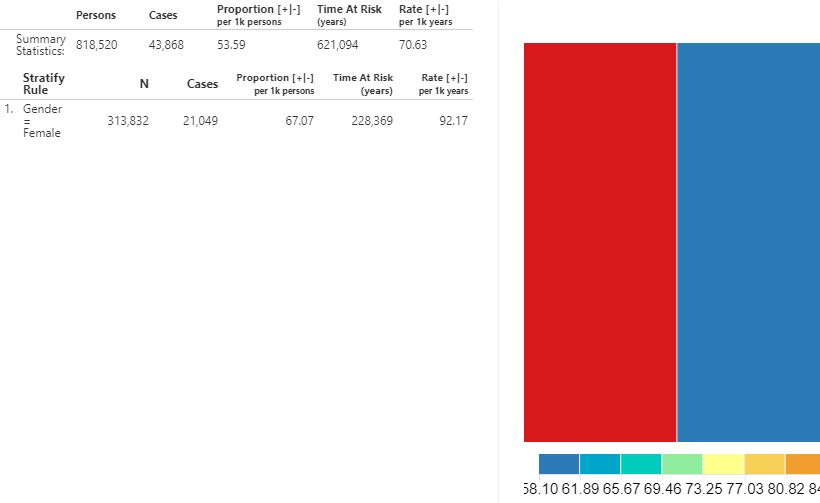Select the 53.59 proportion value
This screenshot has height=503, width=820.
click(x=231, y=45)
